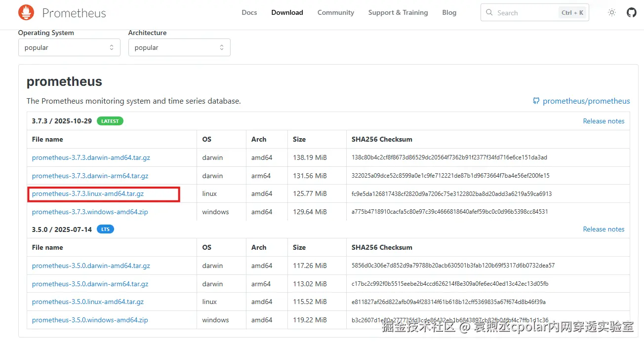The image size is (644, 344).
Task: Click the Architecture label
Action: (x=147, y=33)
